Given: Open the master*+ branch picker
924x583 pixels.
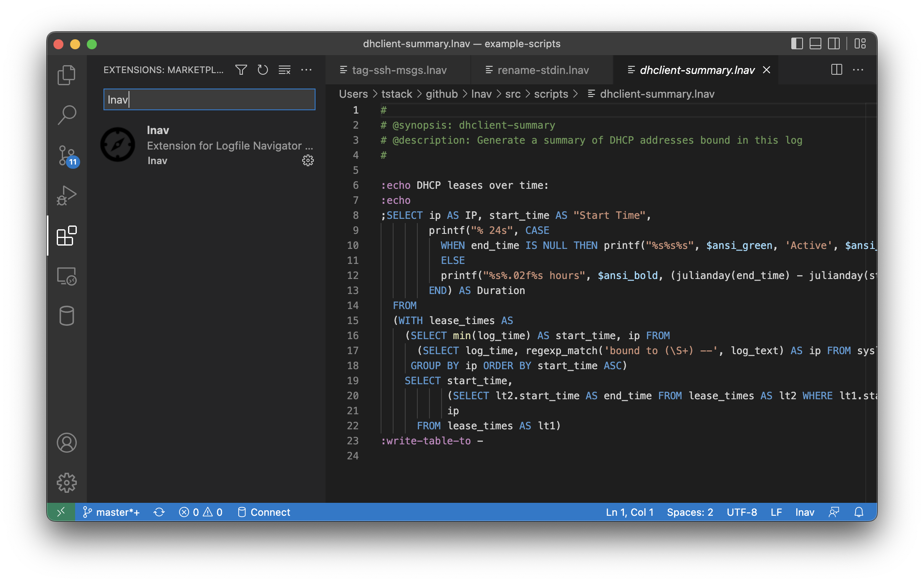Looking at the screenshot, I should pos(111,512).
